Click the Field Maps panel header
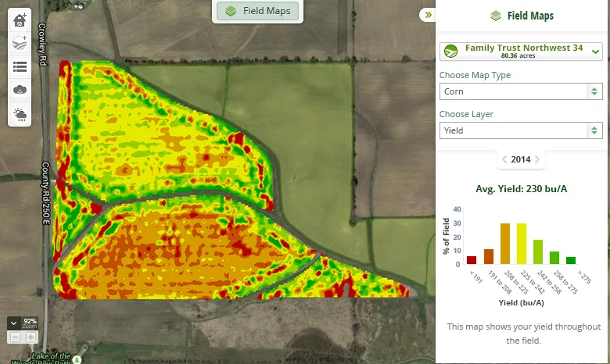Screen dimensions: 610x364 coord(522,16)
